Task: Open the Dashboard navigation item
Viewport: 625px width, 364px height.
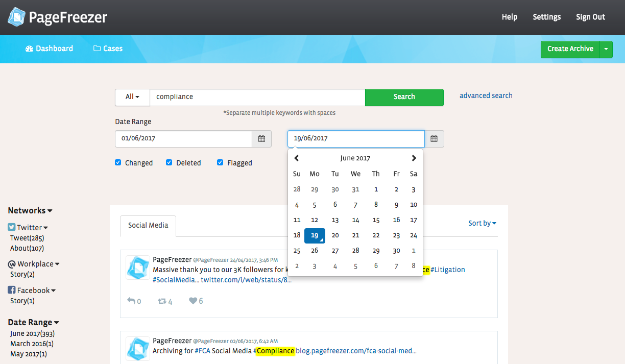Action: coord(49,48)
